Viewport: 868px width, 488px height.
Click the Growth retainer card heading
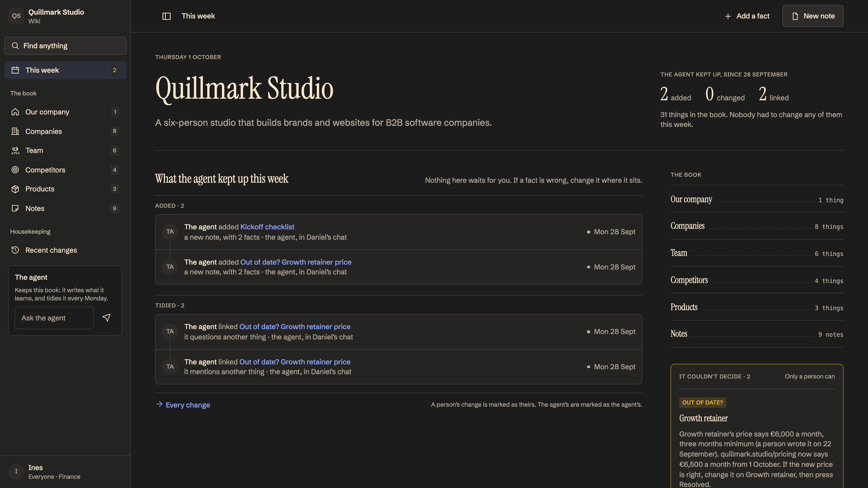(703, 418)
